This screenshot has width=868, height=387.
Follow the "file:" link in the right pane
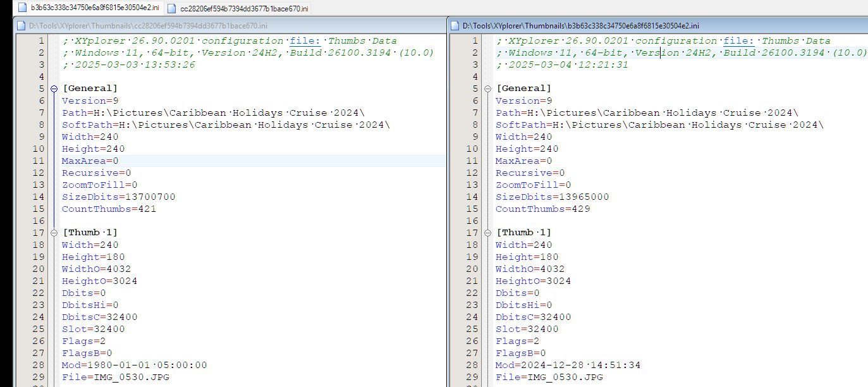coord(738,41)
